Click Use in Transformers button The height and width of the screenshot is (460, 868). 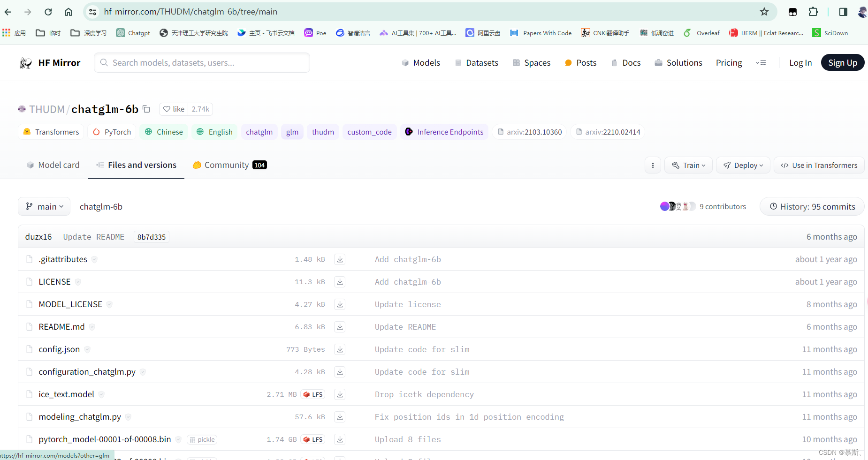pos(819,165)
